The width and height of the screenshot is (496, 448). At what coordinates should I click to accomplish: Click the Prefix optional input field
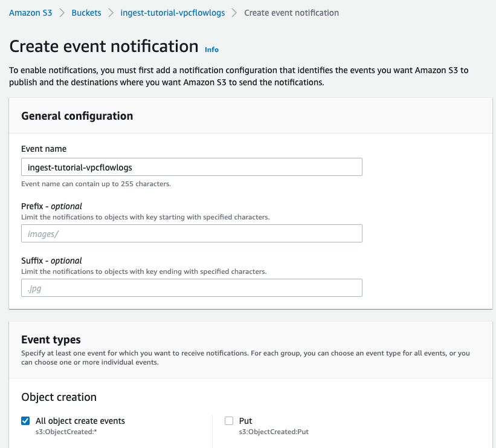pos(192,233)
